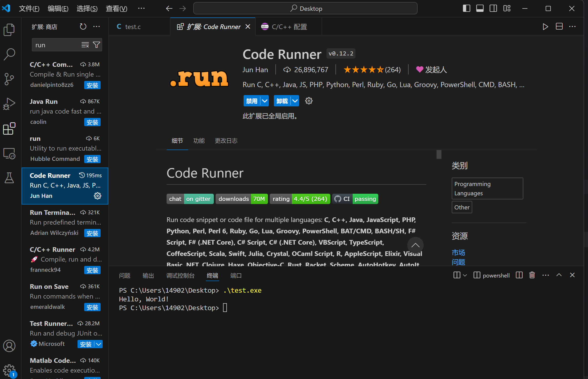The width and height of the screenshot is (588, 379).
Task: Open the Manage gear in activity bar
Action: click(9, 370)
